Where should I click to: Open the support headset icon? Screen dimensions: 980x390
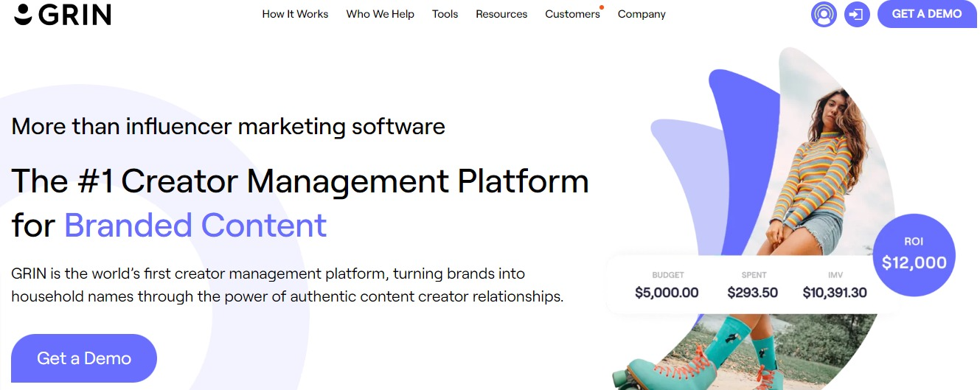coord(824,14)
